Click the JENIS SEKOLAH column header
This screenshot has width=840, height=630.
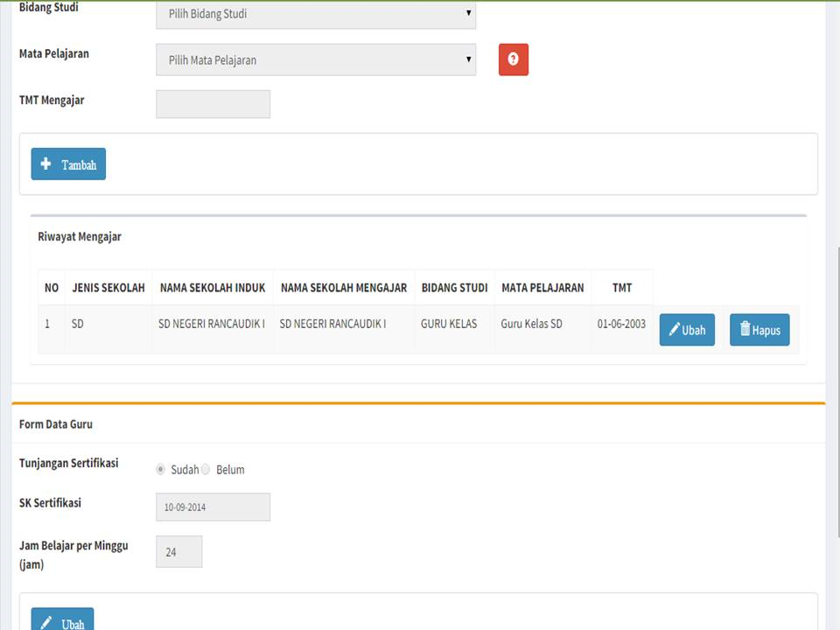click(x=108, y=288)
